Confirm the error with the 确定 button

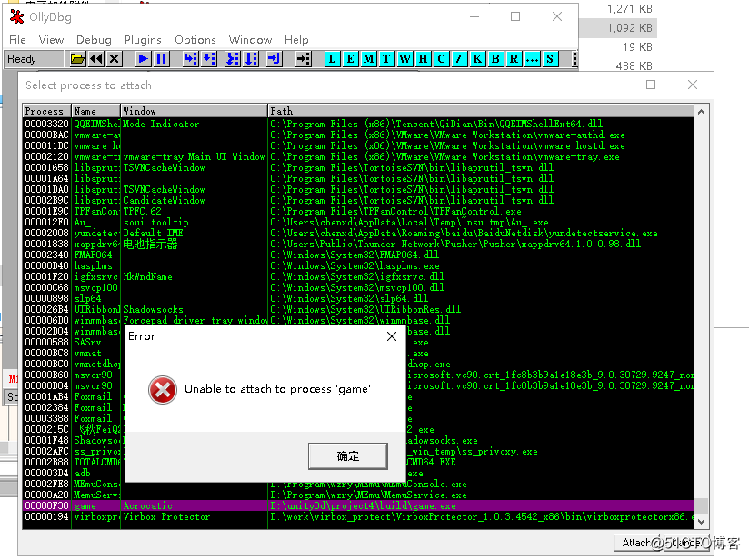(x=348, y=456)
